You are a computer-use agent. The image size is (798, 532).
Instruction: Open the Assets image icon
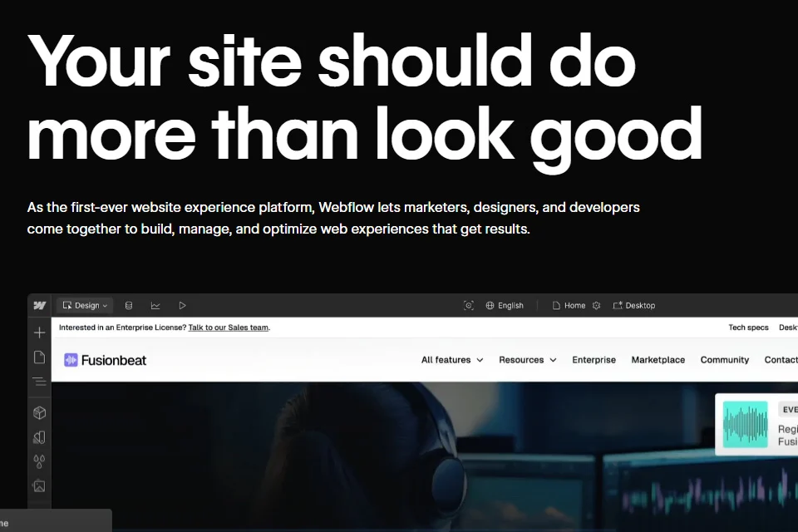coord(39,486)
